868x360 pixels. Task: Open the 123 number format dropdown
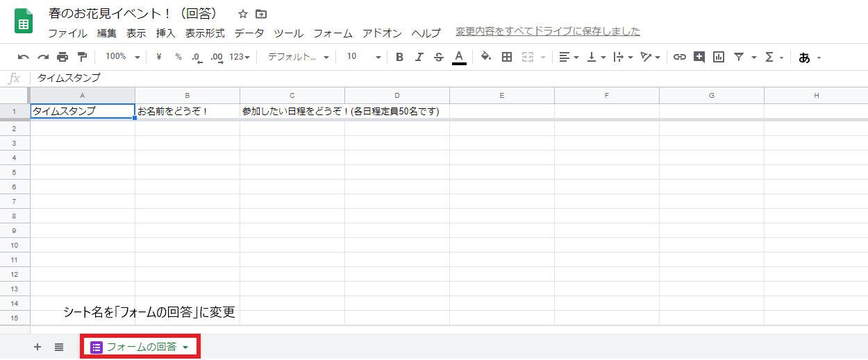click(240, 57)
